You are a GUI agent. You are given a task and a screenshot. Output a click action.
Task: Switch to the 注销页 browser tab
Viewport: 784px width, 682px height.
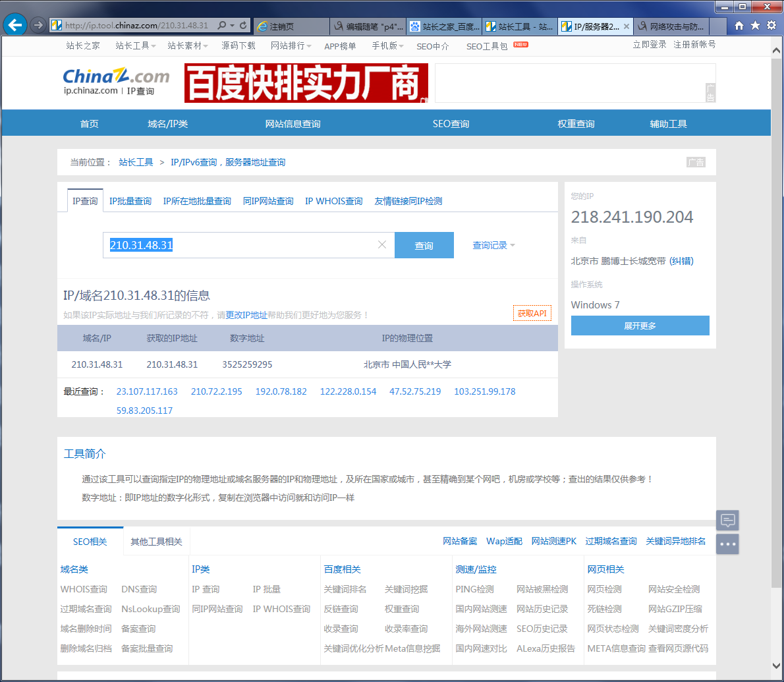tap(292, 26)
